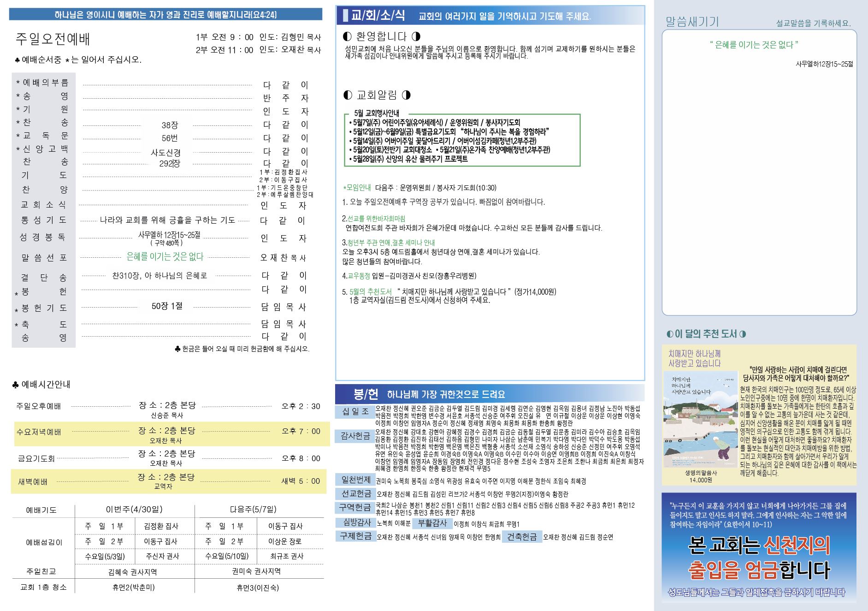Viewport: 868px width, 611px height.
Task: Click the 5월의 추천도서 notice
Action: (x=449, y=296)
